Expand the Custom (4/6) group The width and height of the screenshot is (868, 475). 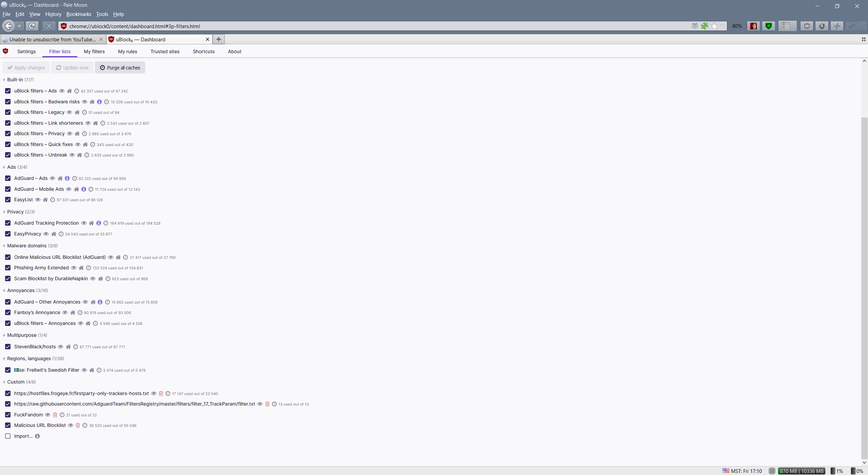[4, 382]
